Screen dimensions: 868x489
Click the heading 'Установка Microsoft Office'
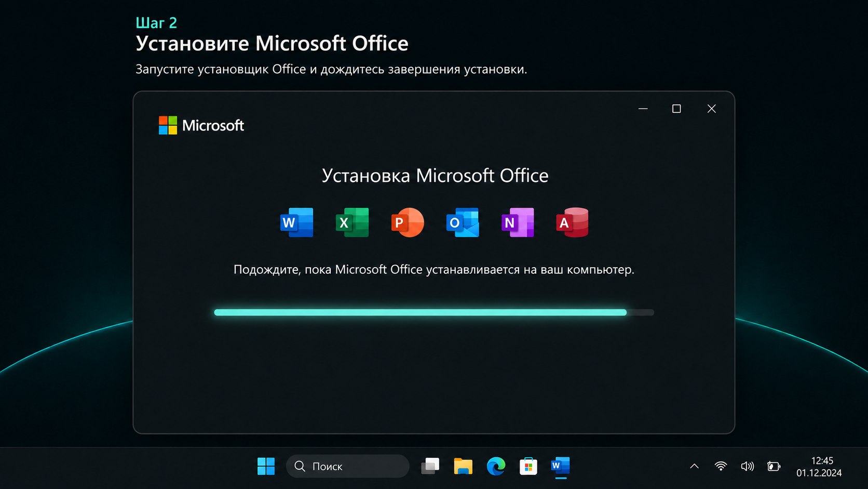tap(435, 176)
